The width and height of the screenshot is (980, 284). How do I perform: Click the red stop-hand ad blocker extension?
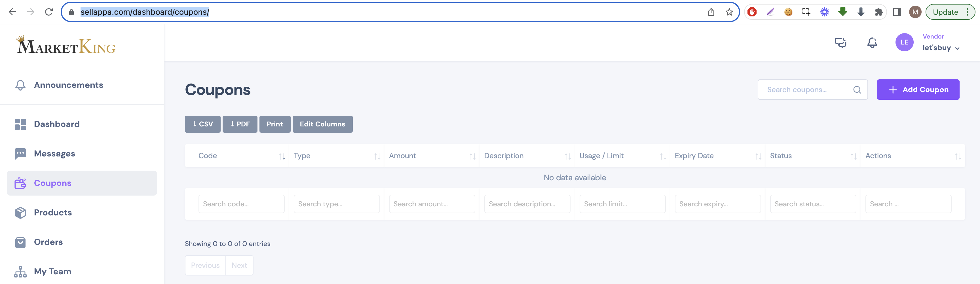pos(752,12)
